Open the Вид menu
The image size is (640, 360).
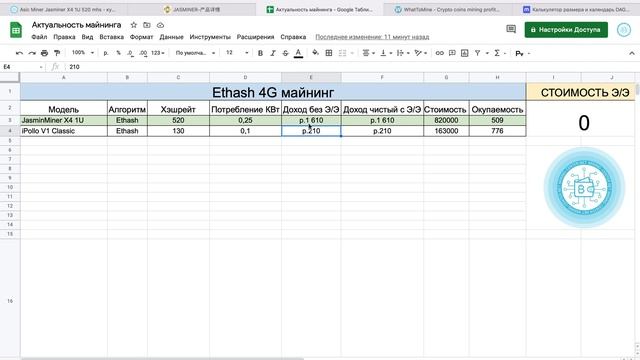pyautogui.click(x=87, y=37)
